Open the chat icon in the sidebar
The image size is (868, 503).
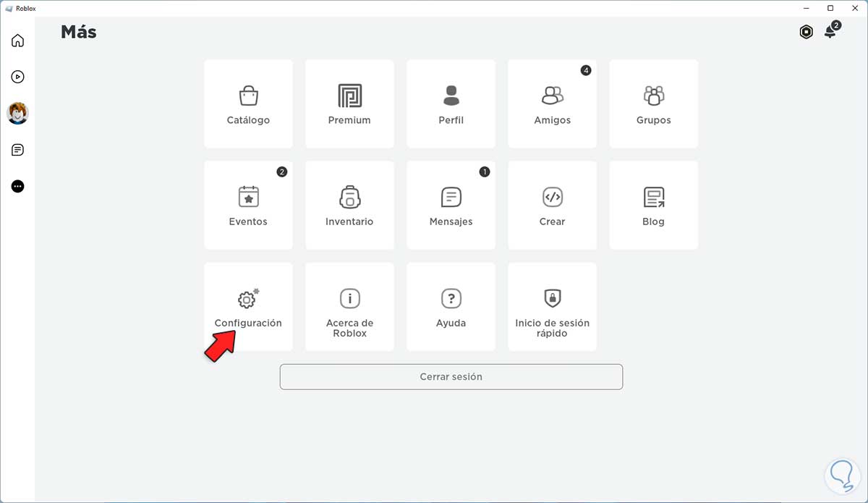point(17,150)
